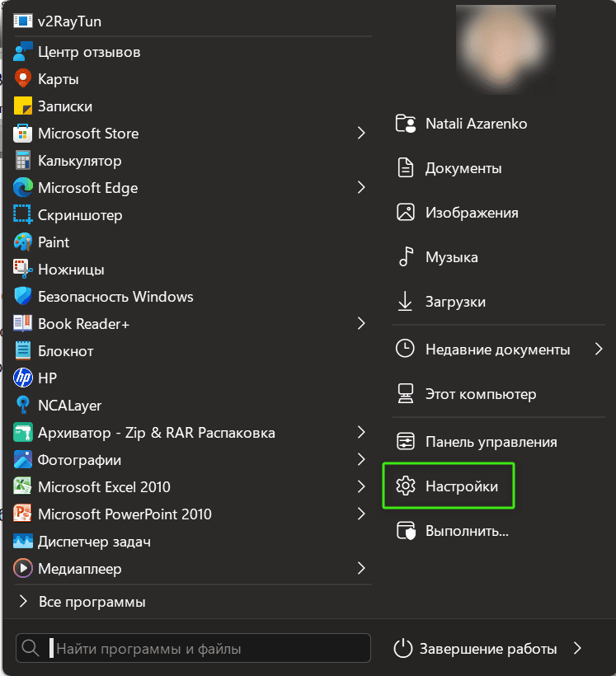Click the HP logo icon

click(x=23, y=378)
